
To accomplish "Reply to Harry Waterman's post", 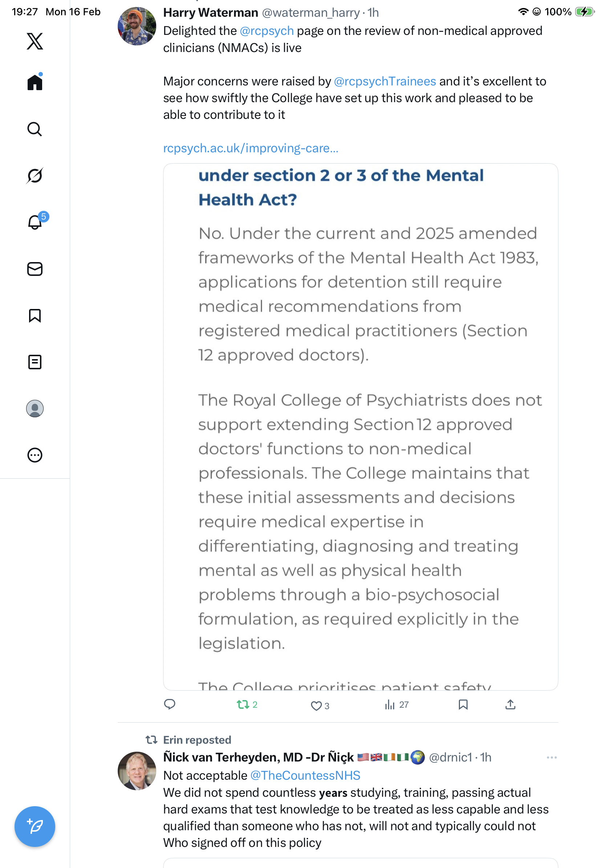I will (170, 704).
